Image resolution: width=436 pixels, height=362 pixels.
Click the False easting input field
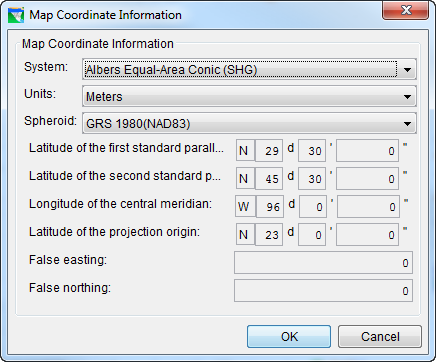[323, 262]
